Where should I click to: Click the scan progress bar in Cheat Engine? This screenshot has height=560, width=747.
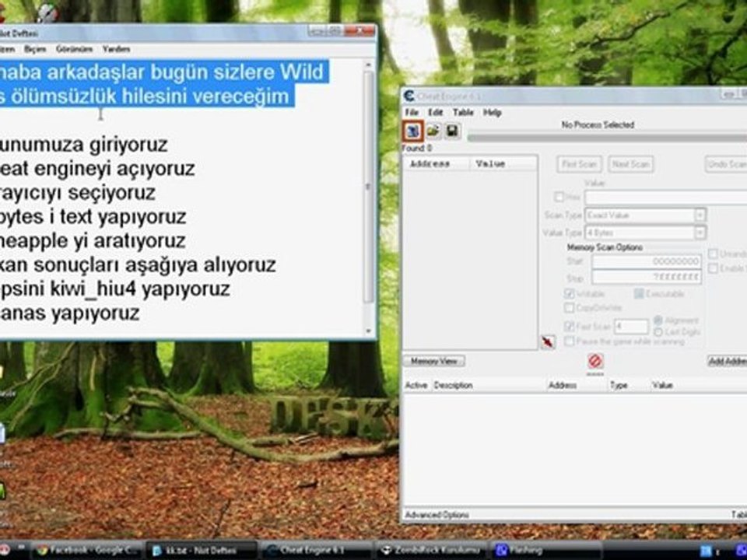607,138
